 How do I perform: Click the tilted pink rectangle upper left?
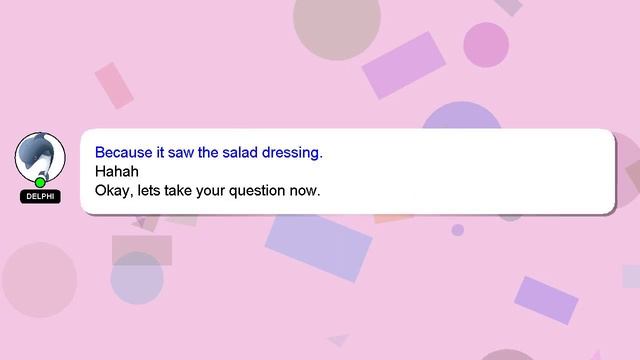tap(114, 85)
